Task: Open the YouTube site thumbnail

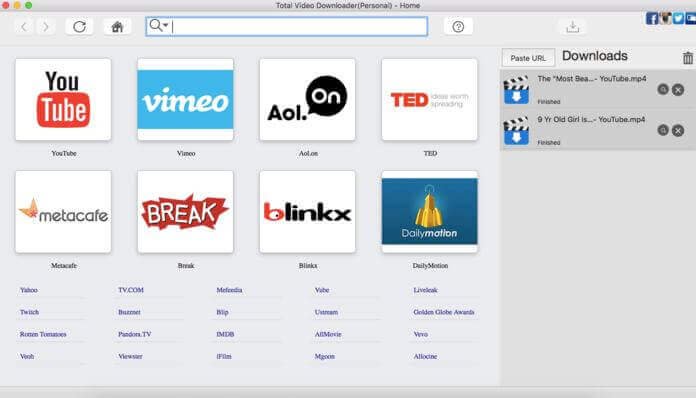Action: (63, 99)
